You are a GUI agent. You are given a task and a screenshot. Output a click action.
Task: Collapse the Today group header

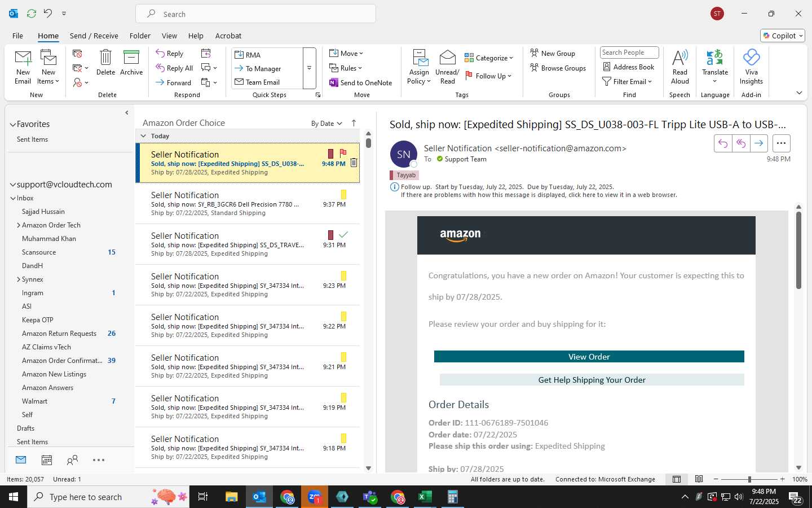(x=143, y=136)
